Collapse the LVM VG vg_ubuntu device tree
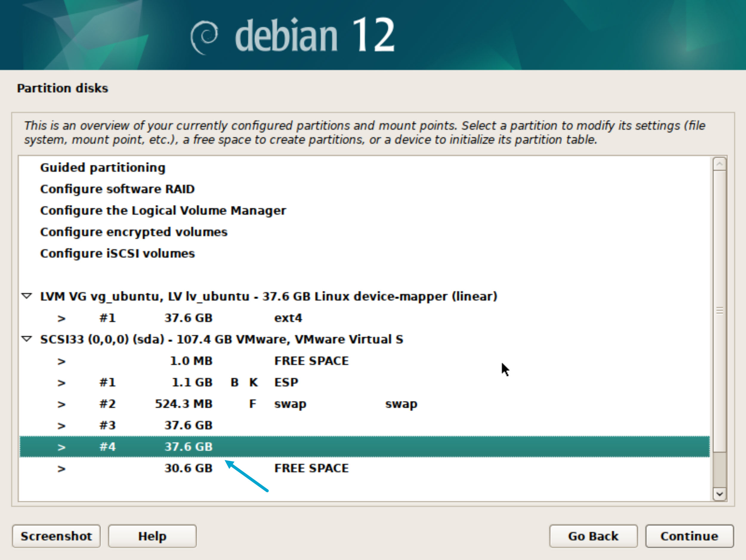 (27, 296)
